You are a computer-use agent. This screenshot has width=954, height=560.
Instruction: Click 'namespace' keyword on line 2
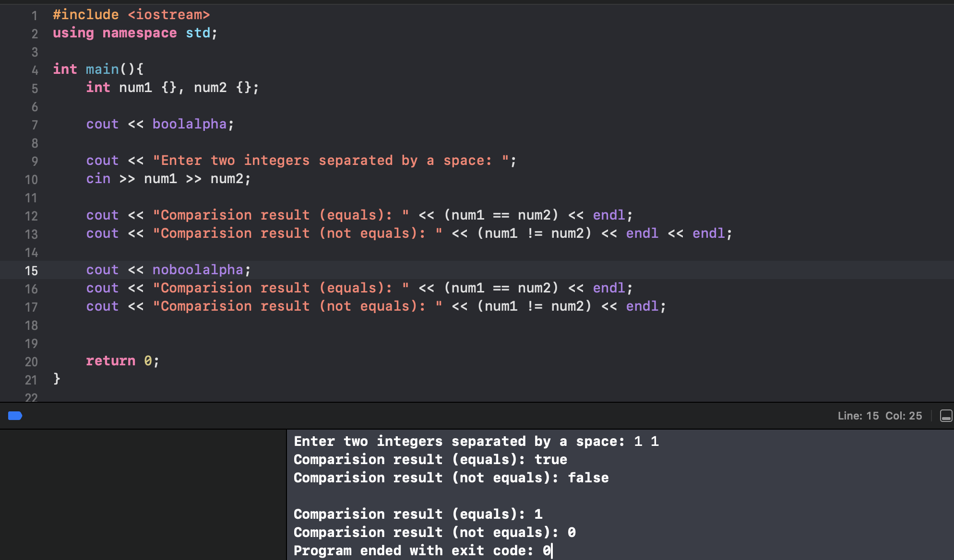[139, 33]
